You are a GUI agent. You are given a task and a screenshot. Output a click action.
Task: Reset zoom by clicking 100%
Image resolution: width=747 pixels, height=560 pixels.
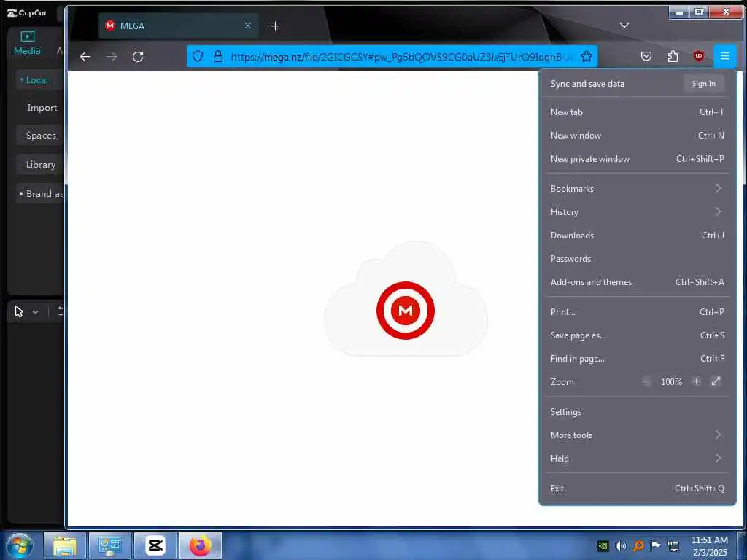pyautogui.click(x=671, y=382)
